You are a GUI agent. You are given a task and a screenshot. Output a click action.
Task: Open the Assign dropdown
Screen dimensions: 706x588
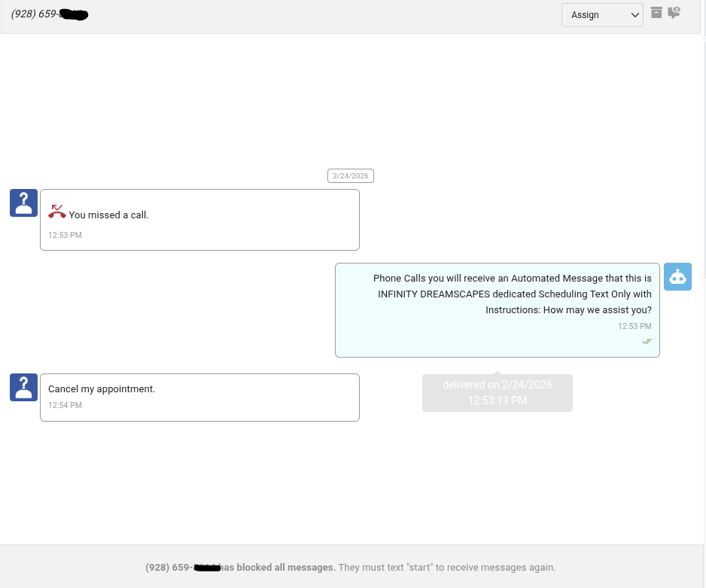[x=601, y=15]
